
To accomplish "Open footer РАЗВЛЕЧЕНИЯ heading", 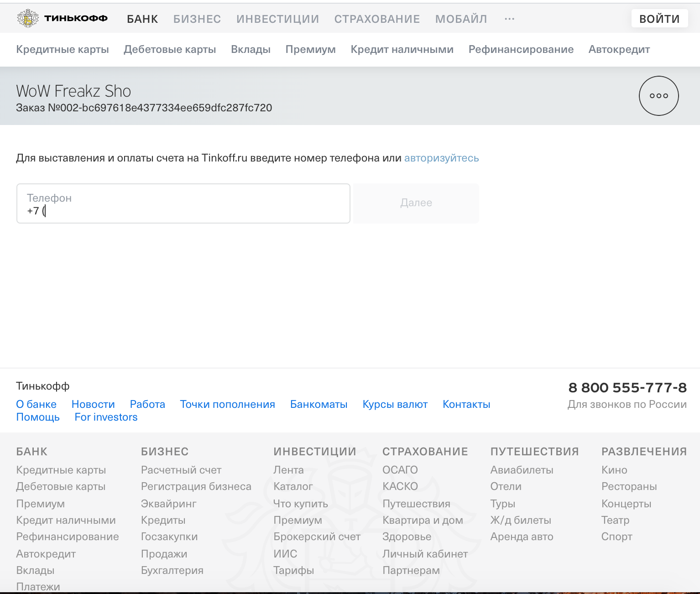I will coord(644,452).
